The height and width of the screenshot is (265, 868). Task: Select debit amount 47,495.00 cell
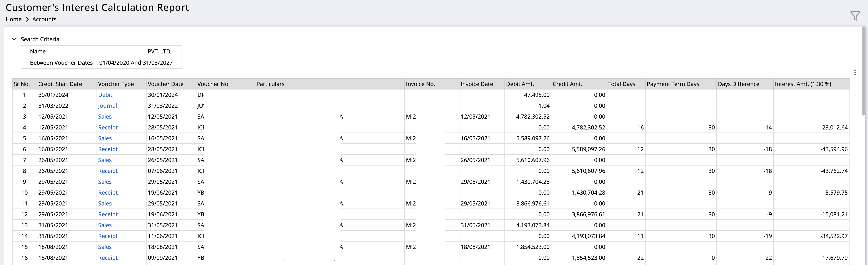pos(528,95)
